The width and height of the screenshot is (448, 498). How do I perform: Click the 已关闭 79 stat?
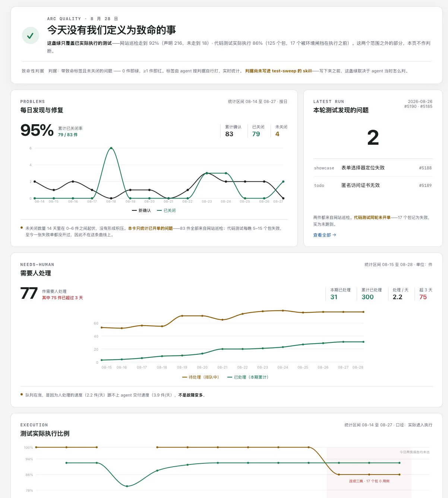click(258, 131)
